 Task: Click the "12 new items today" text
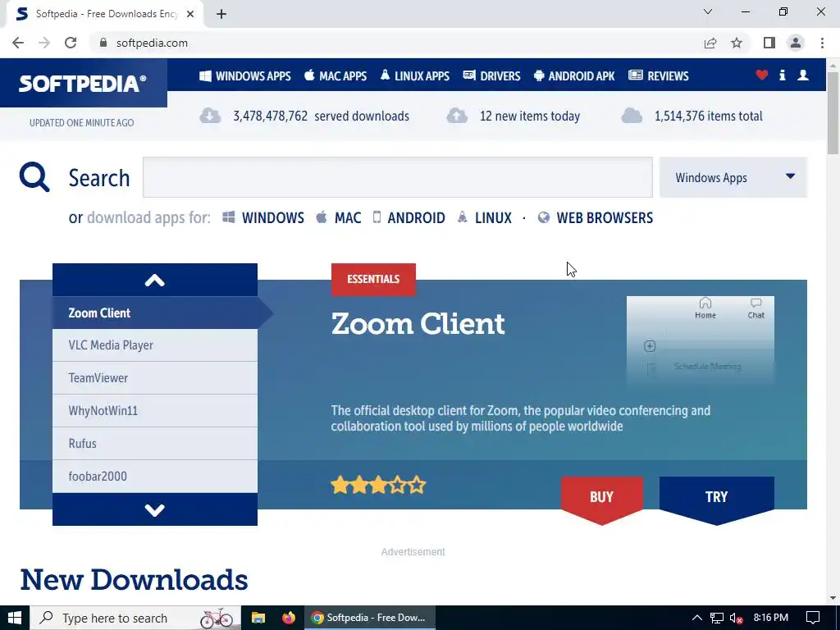click(x=530, y=116)
